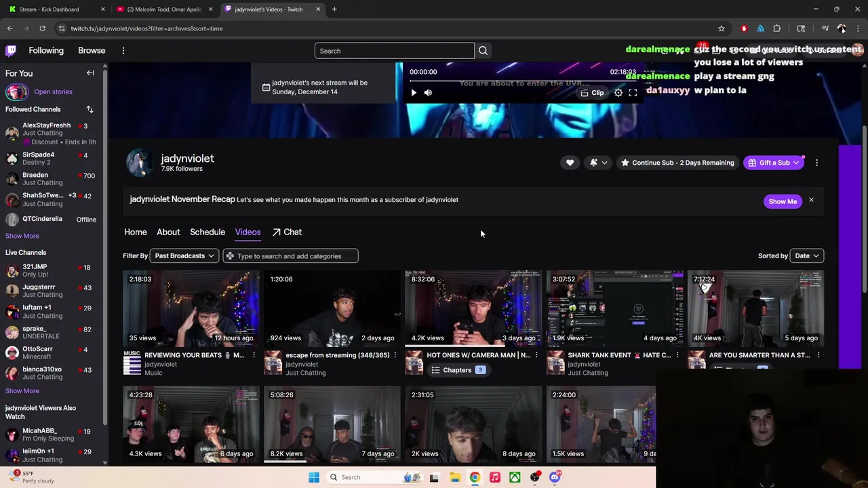Select the Videos tab
This screenshot has width=868, height=488.
coord(248,232)
